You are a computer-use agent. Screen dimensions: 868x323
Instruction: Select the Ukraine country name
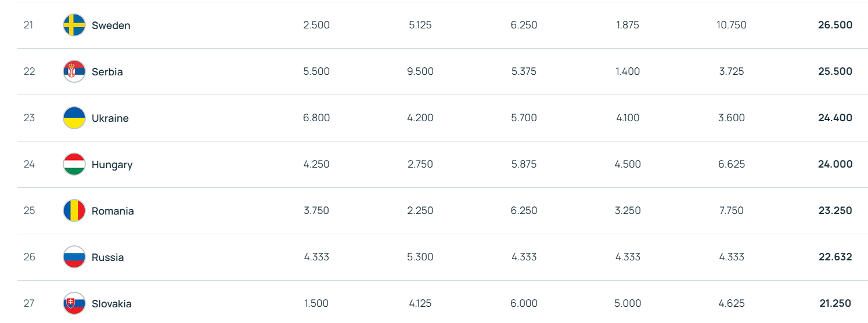(110, 118)
